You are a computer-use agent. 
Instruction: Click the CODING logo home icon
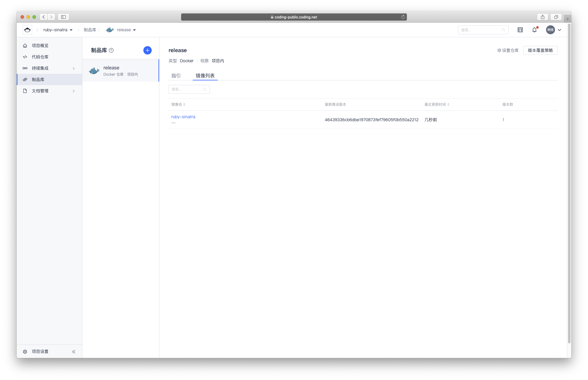pos(27,30)
